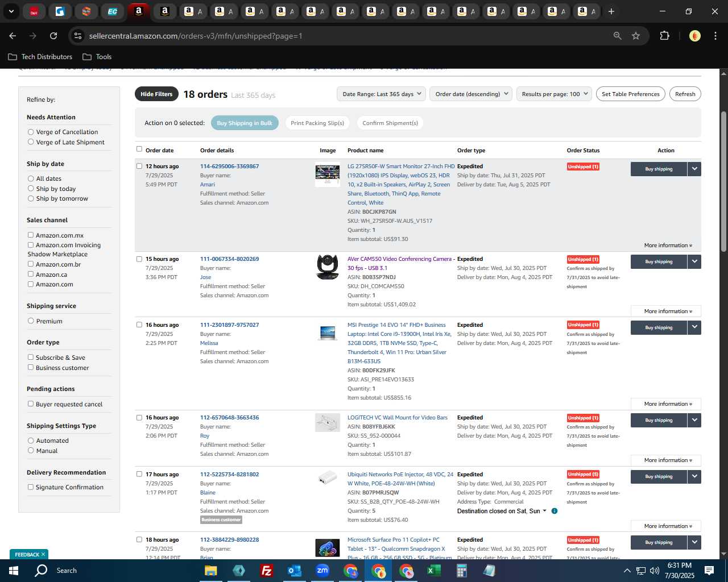Open the LG Smart Monitor product thumbnail

click(328, 175)
